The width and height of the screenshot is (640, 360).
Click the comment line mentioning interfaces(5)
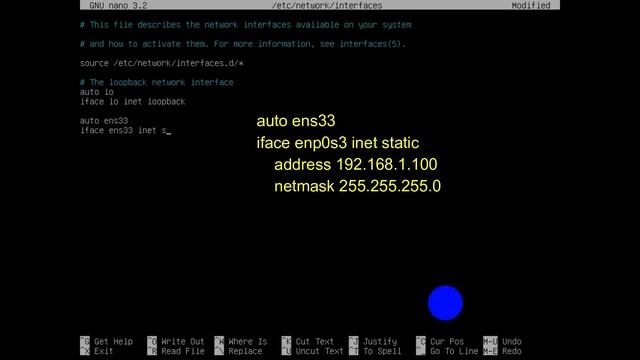pos(243,44)
